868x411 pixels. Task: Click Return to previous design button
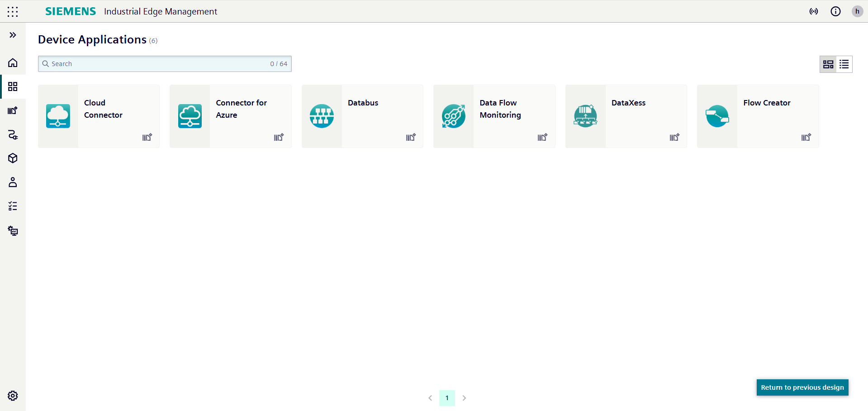coord(802,387)
